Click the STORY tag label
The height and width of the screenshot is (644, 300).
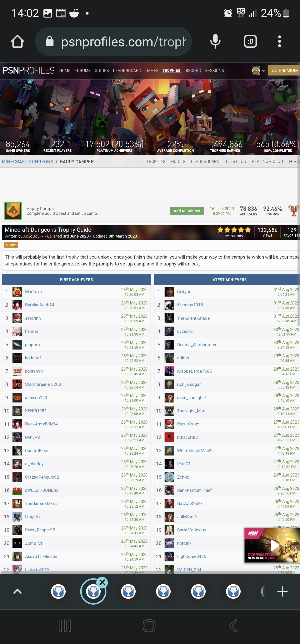(11, 245)
